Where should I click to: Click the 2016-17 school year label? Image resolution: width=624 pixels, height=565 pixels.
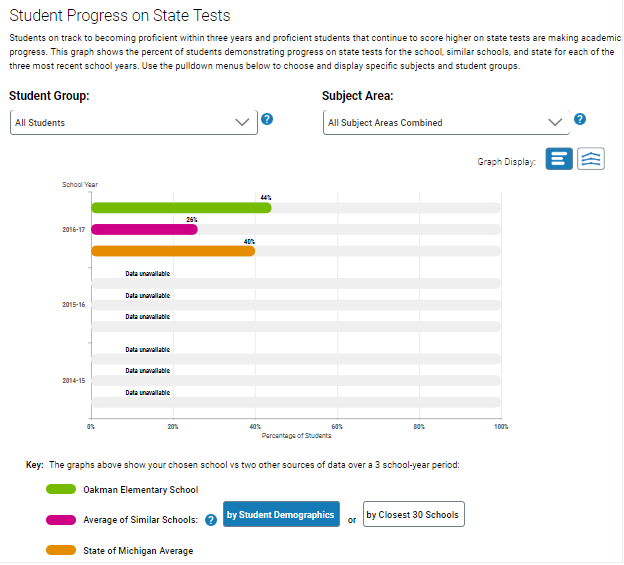[x=73, y=229]
